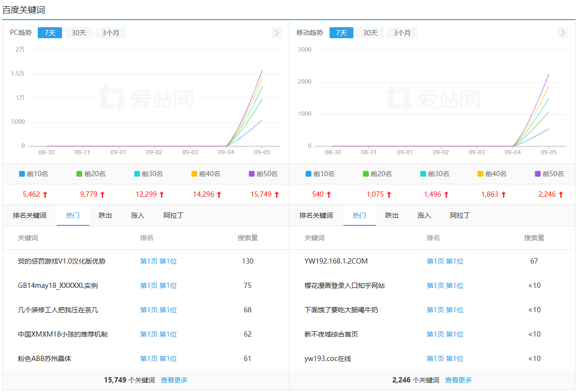Click 查看更多 under PC keywords
Image resolution: width=576 pixels, height=392 pixels.
[x=174, y=380]
